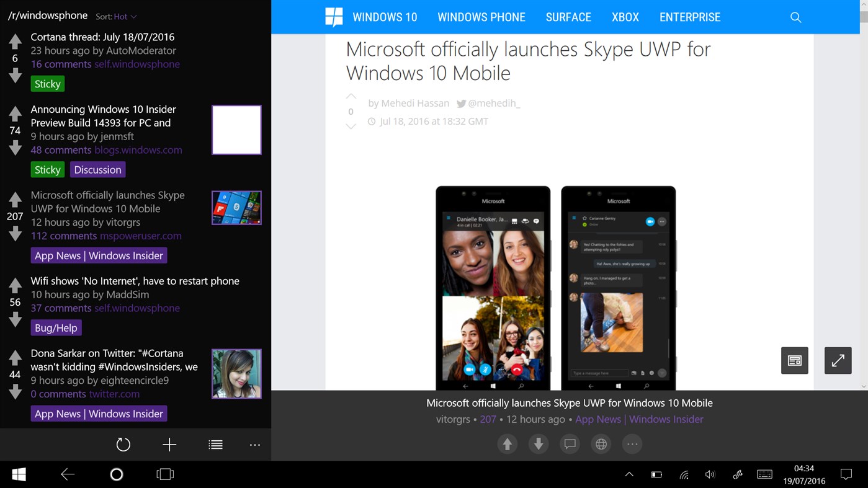Open new post composer via plus icon
This screenshot has width=868, height=488.
169,445
